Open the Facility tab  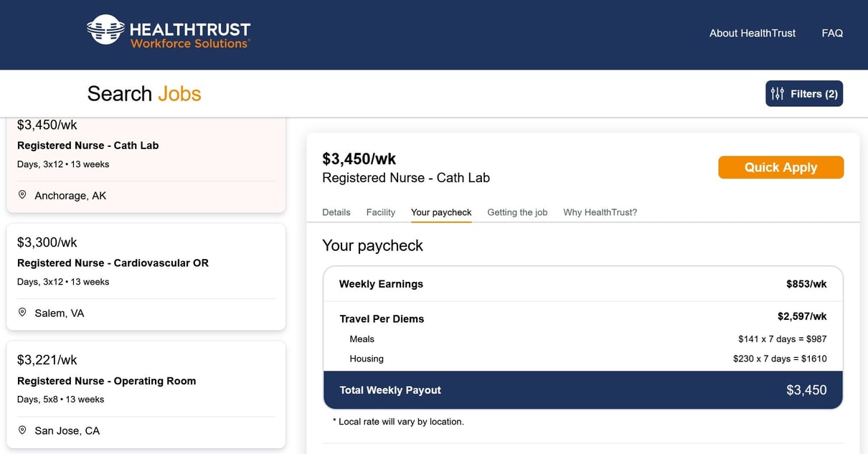pyautogui.click(x=380, y=212)
